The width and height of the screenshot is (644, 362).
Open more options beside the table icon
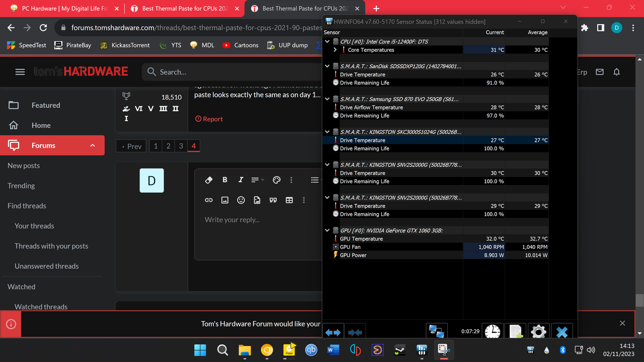304,200
